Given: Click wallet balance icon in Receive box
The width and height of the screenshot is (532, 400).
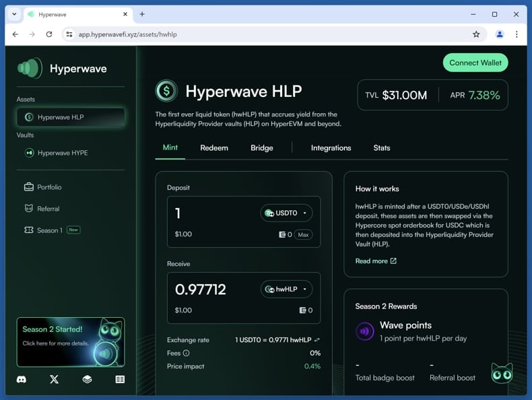Looking at the screenshot, I should coord(302,310).
